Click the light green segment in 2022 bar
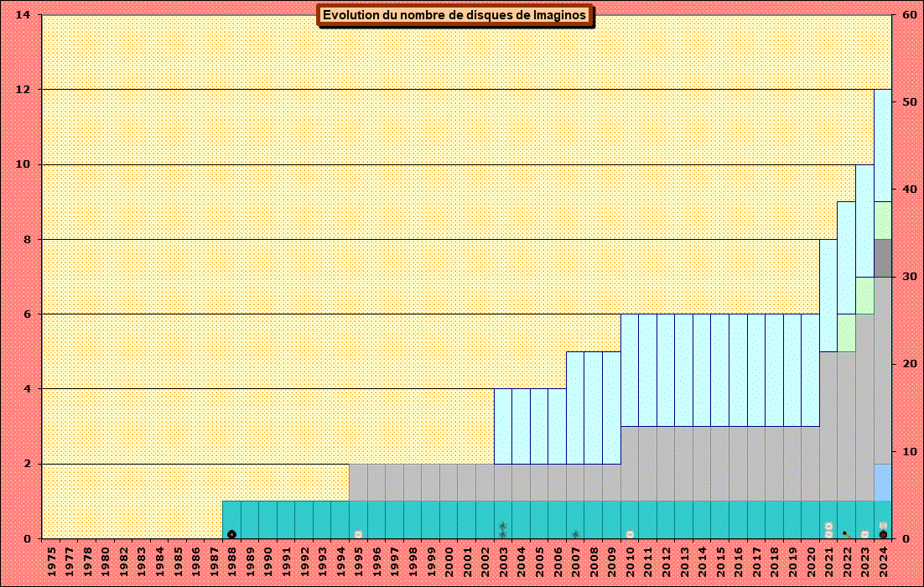The image size is (924, 587). (846, 333)
